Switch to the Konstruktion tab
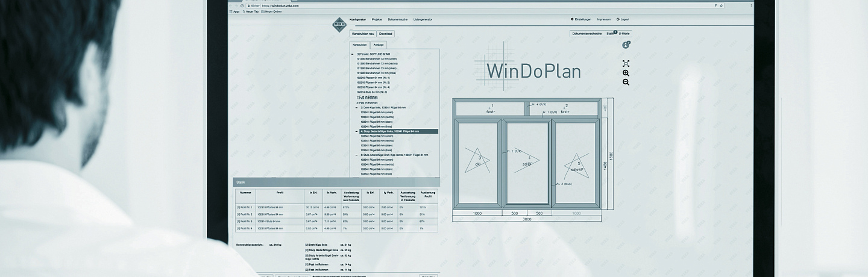 coord(360,45)
